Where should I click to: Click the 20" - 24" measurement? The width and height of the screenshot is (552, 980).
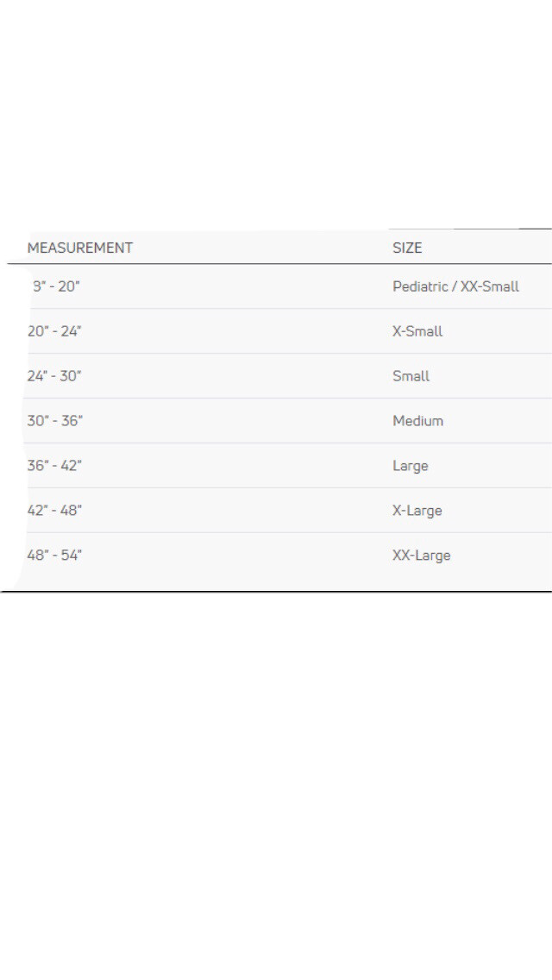[54, 331]
